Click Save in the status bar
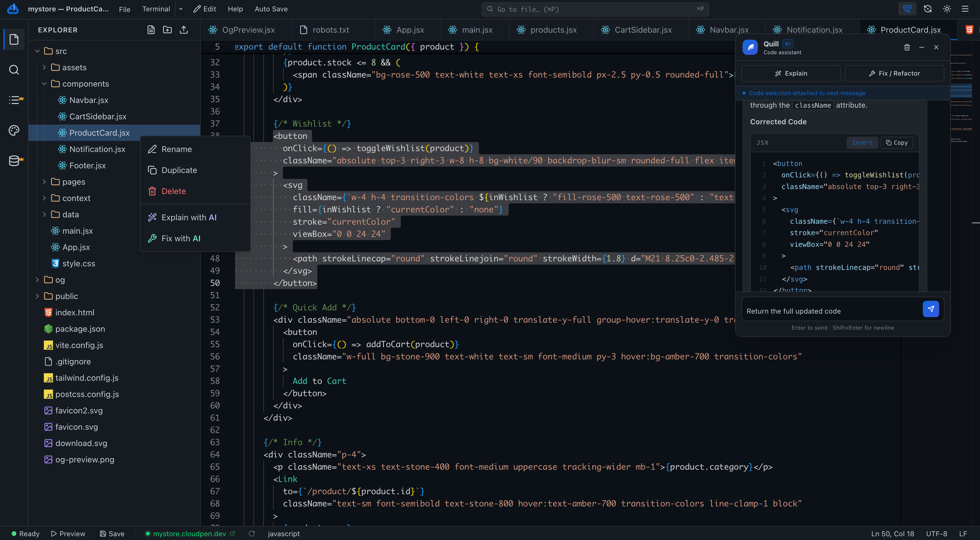980x540 pixels. 112,534
